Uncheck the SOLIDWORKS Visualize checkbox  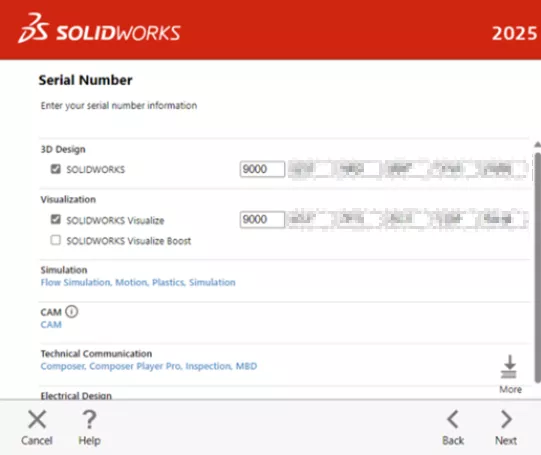click(56, 219)
